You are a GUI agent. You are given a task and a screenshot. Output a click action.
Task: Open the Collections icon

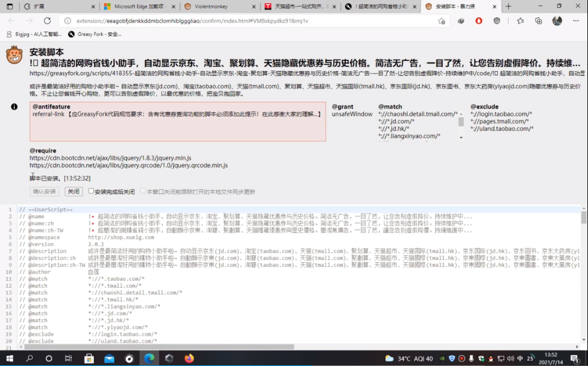coord(539,21)
